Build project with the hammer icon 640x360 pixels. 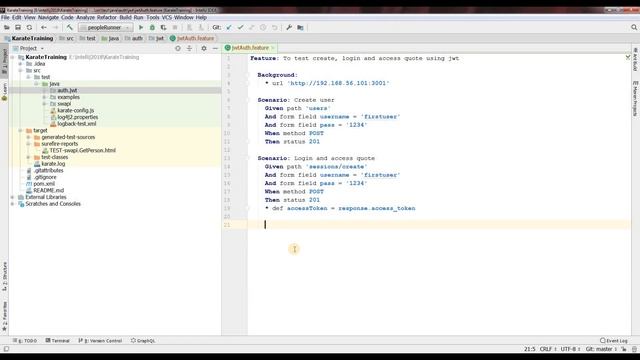pyautogui.click(x=70, y=27)
